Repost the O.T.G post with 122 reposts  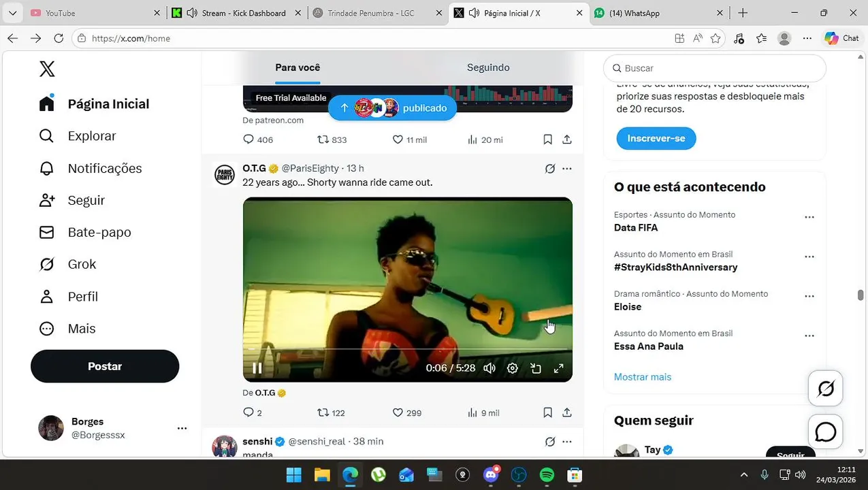[x=332, y=412]
